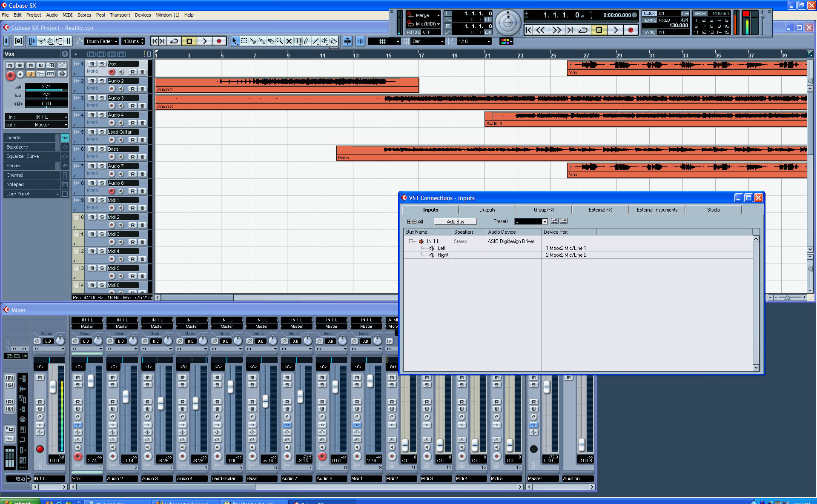Screen dimensions: 817x504
Task: Select the Mute X tool
Action: [289, 41]
